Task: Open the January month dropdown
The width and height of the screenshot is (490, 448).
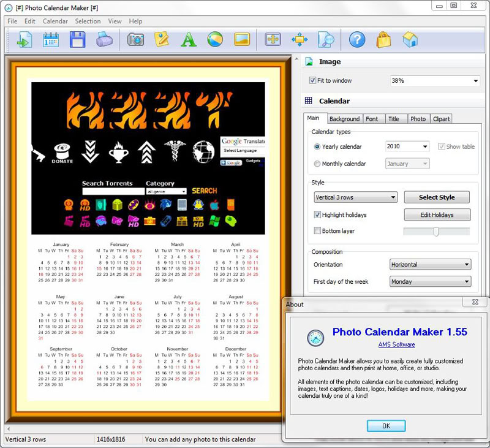Action: pyautogui.click(x=407, y=164)
